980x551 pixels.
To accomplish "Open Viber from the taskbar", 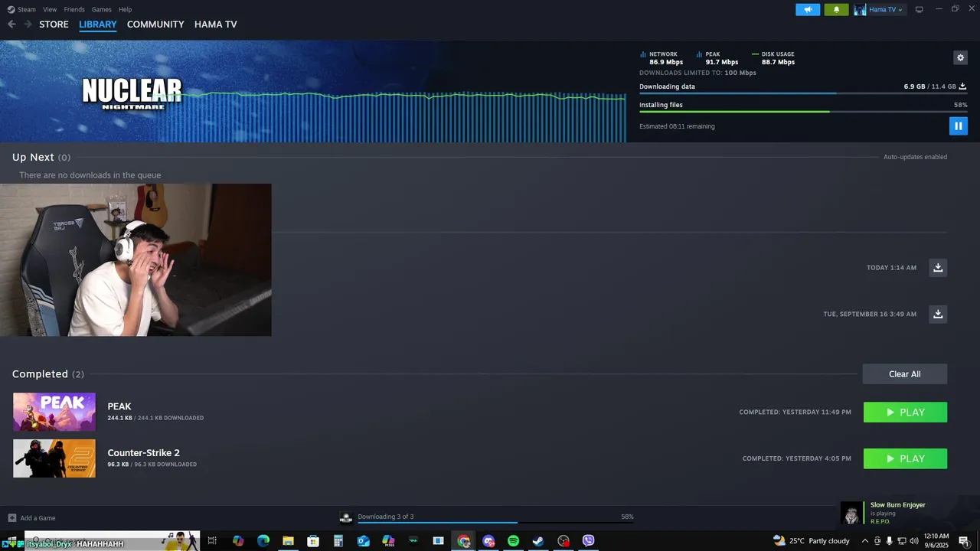I will click(x=589, y=541).
